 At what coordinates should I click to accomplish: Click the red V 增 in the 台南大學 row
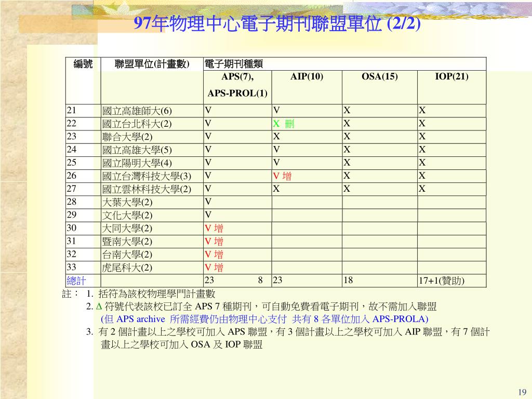click(214, 255)
